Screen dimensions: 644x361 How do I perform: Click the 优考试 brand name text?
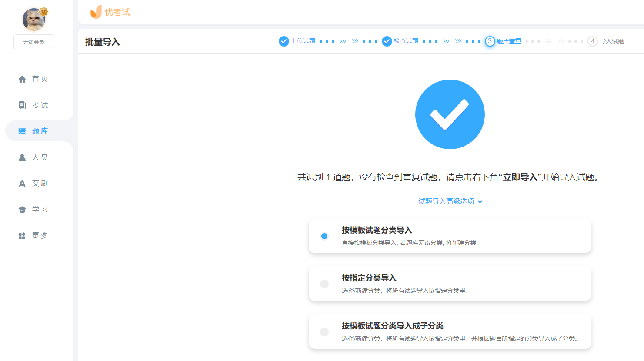(x=117, y=12)
